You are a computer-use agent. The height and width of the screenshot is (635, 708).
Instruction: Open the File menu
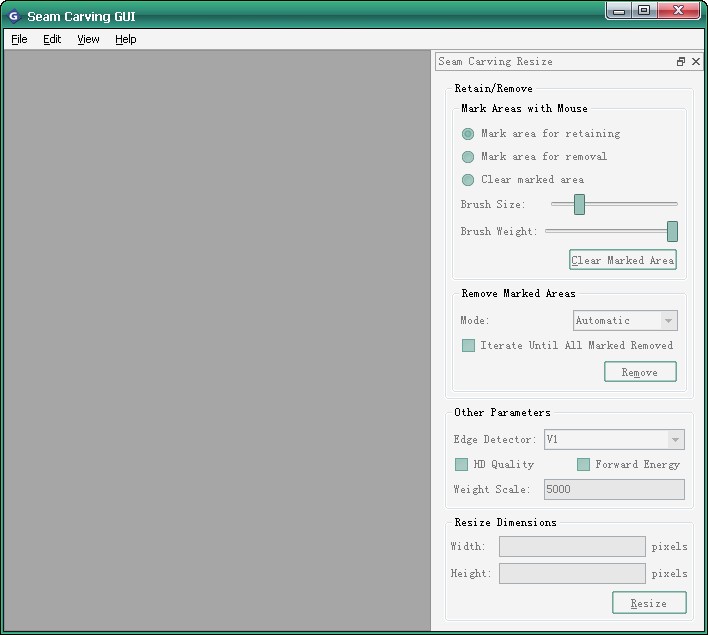tap(19, 39)
